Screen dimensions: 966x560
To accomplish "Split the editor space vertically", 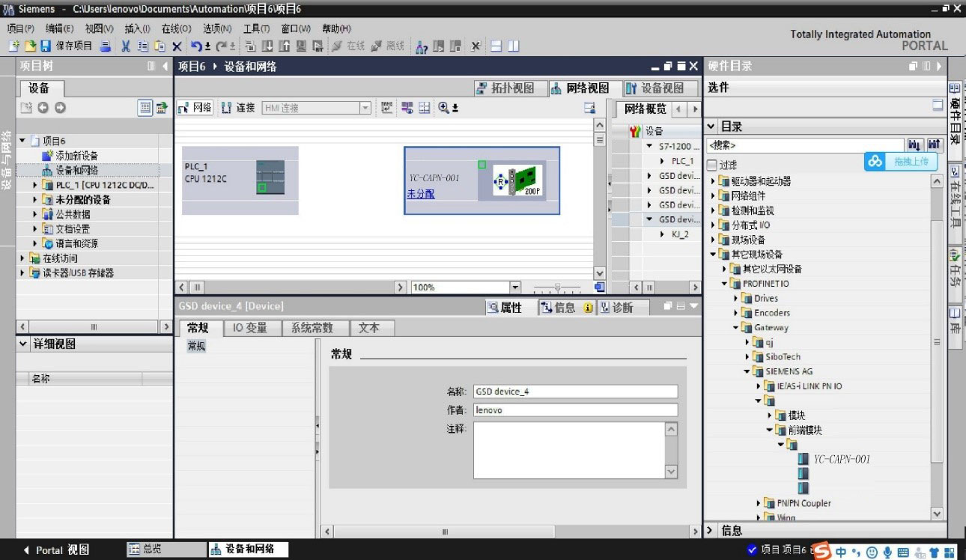I will 513,46.
